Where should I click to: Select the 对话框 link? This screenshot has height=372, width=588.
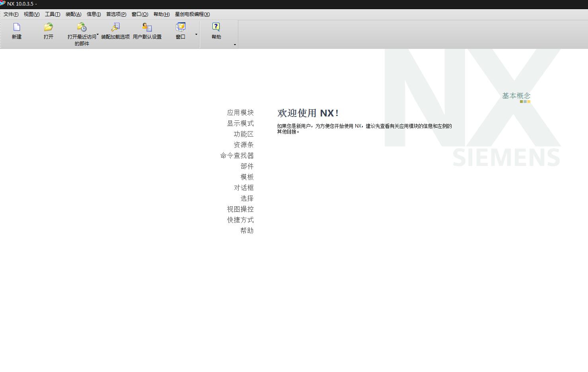pos(244,188)
